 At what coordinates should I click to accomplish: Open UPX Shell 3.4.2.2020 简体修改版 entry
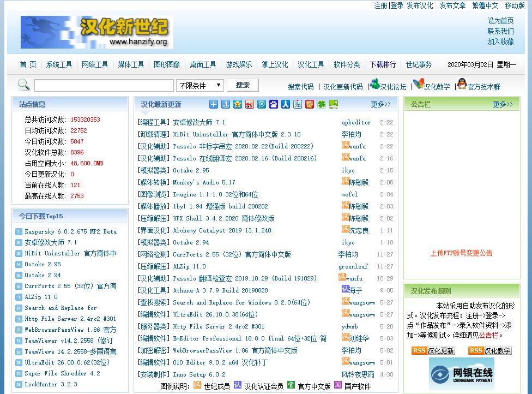coord(223,218)
